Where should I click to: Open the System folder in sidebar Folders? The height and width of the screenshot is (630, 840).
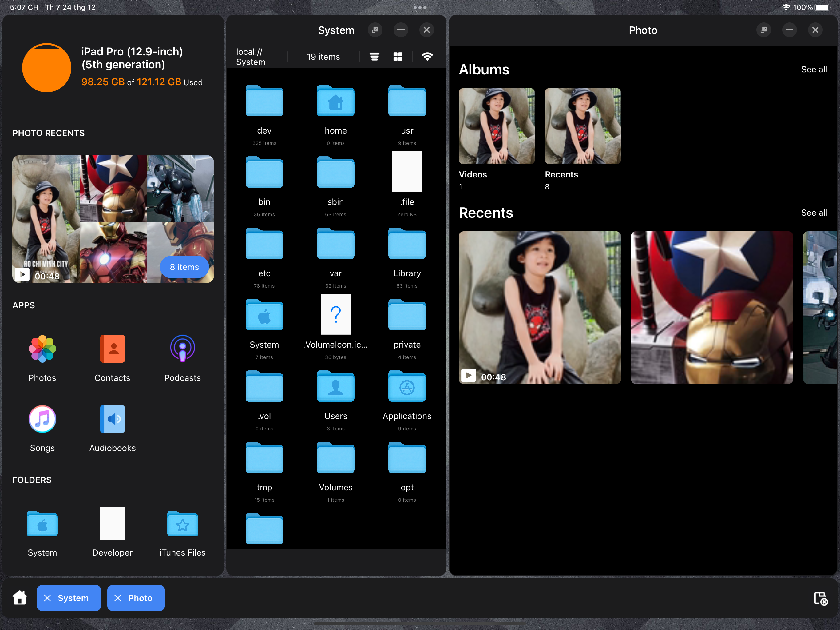42,524
